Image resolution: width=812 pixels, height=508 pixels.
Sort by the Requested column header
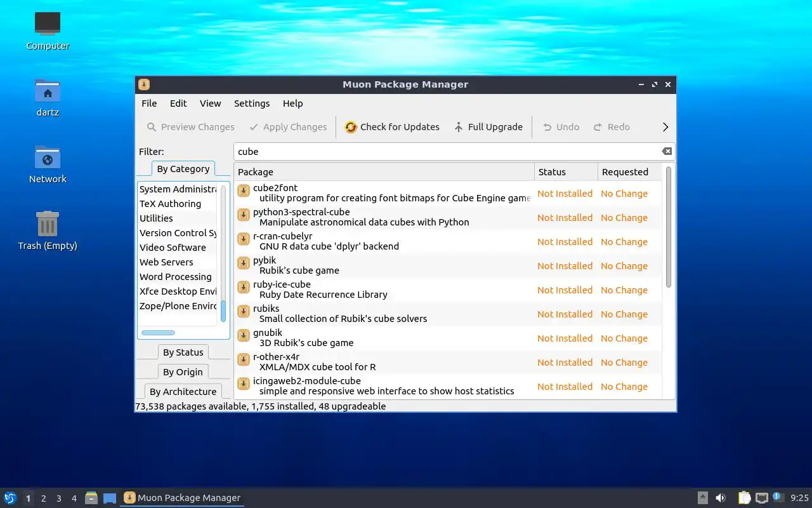tap(630, 172)
